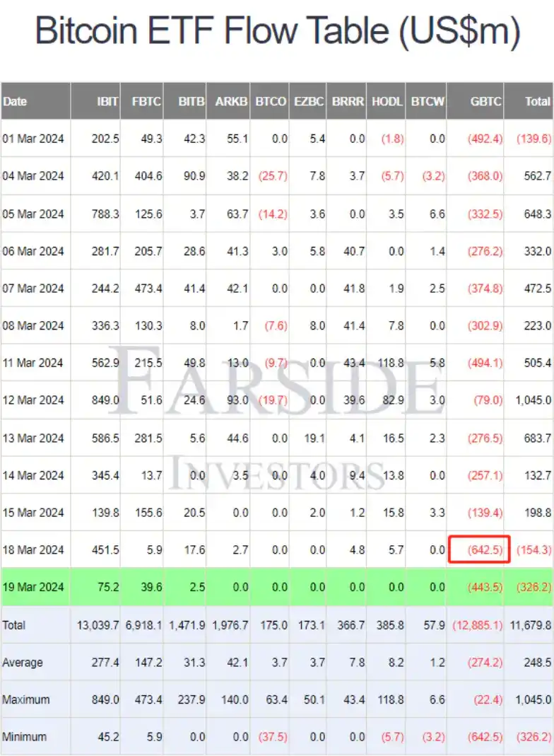Select the HODL column header
Viewport: 554px width, 756px height.
387,101
